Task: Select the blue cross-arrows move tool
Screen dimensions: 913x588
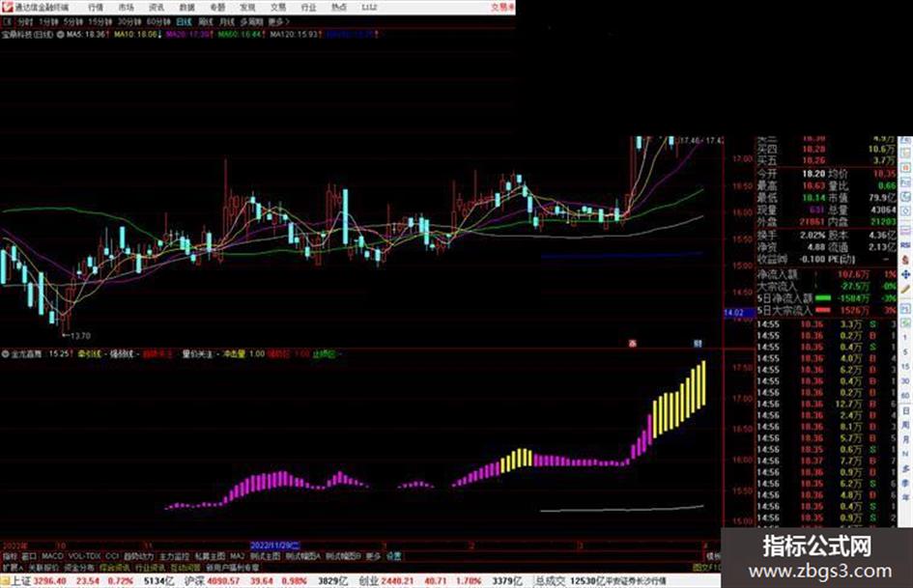Action: click(905, 274)
